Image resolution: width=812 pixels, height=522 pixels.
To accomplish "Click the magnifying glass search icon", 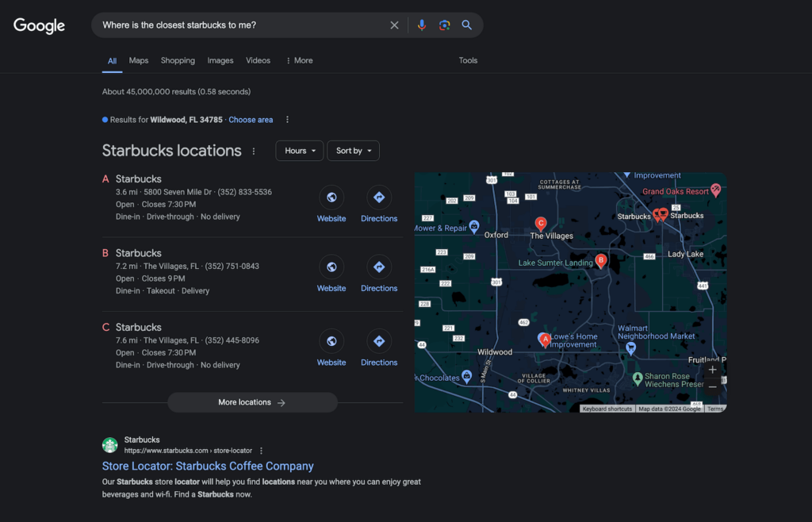I will point(466,25).
